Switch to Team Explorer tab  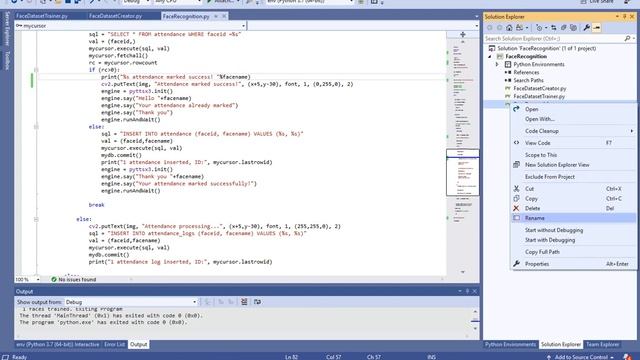tap(602, 344)
